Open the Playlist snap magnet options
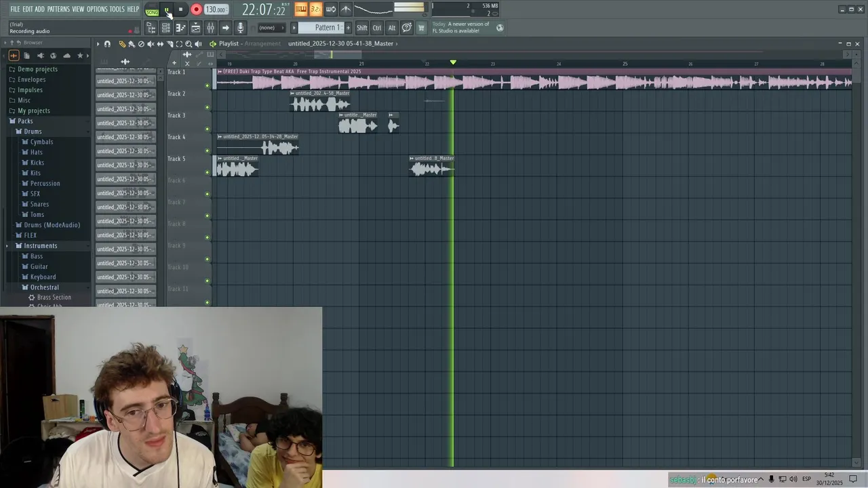 107,44
